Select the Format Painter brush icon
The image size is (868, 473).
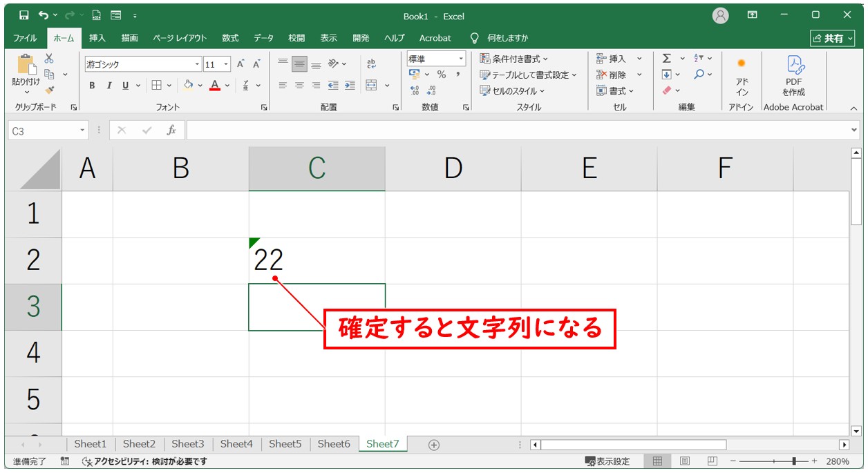(49, 90)
